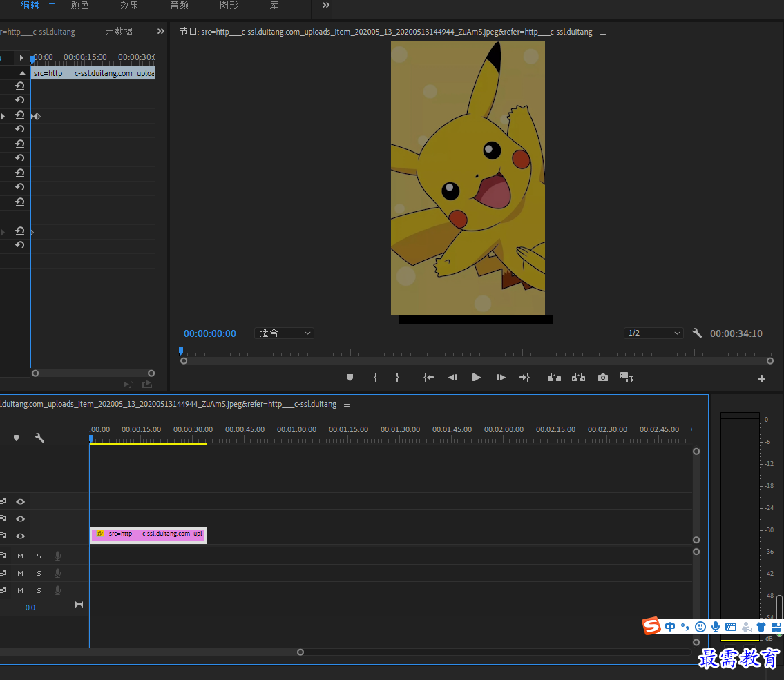
Task: Open program monitor panel menu
Action: [603, 32]
